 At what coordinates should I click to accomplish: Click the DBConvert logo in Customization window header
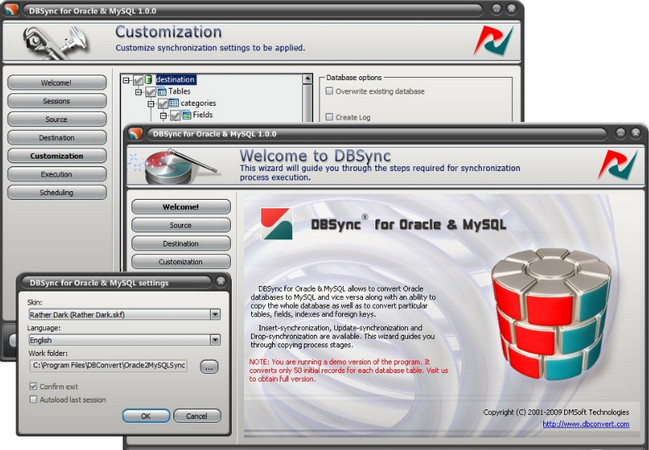[x=493, y=41]
